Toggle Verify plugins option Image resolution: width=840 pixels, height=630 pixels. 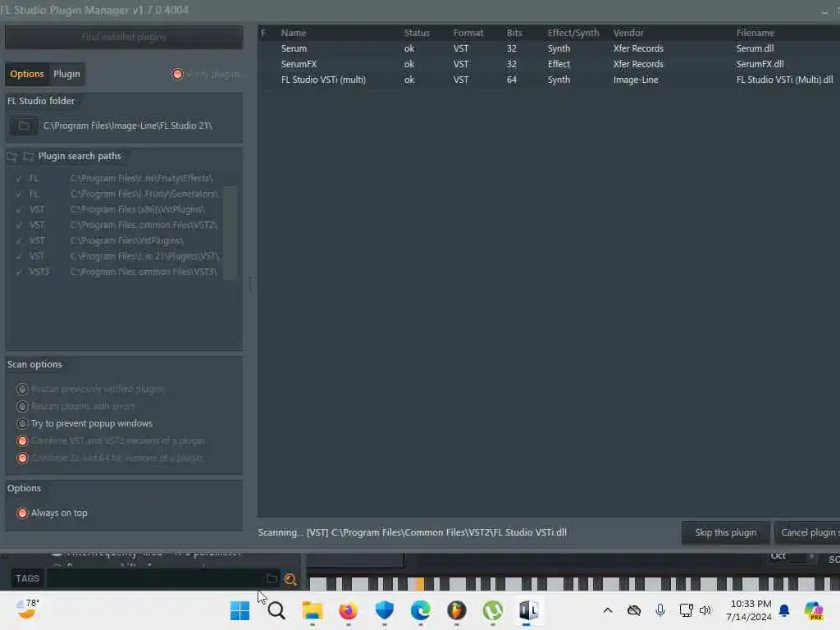click(x=177, y=74)
